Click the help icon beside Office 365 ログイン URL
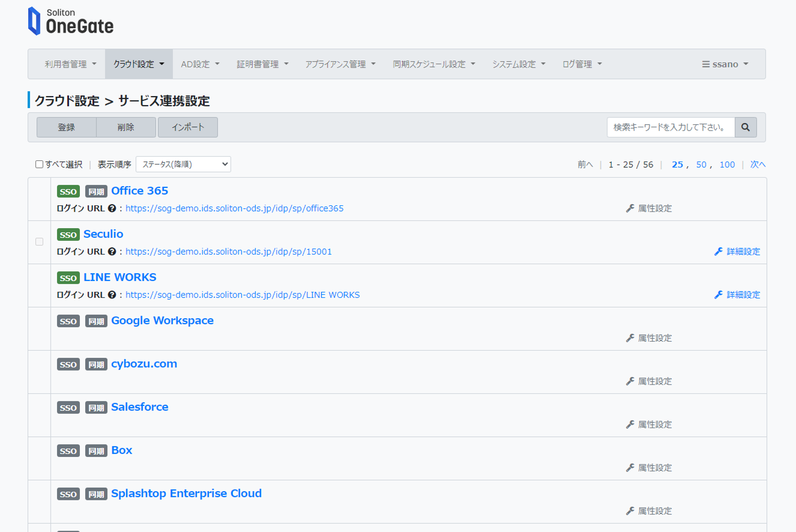This screenshot has width=796, height=532. click(x=111, y=208)
